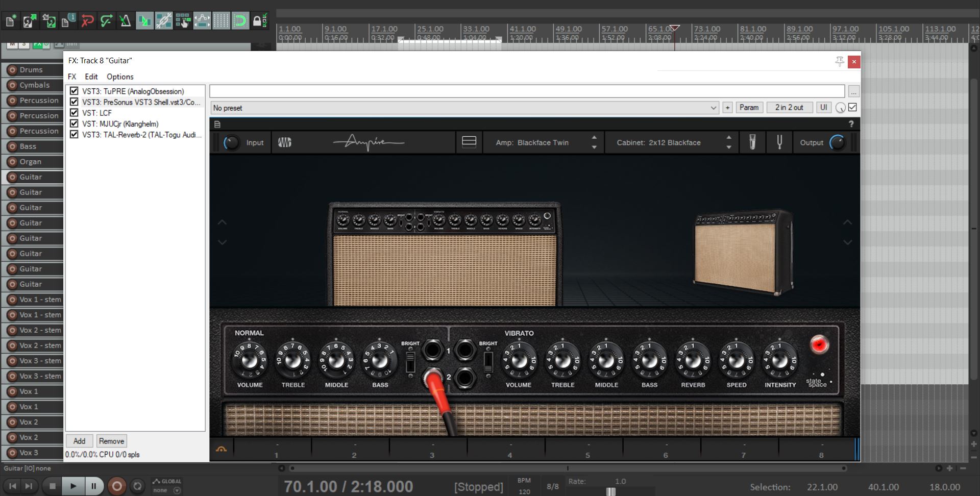The width and height of the screenshot is (980, 496).
Task: Select TAL-Reverb-2 in FX list
Action: point(142,135)
